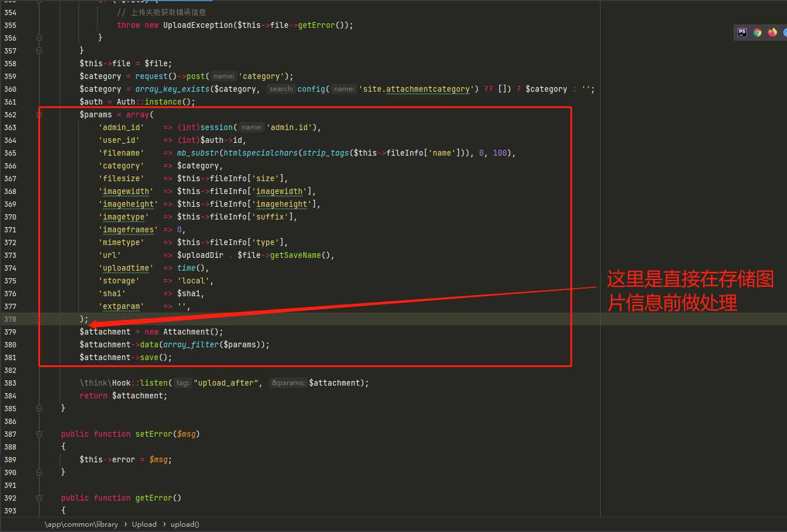Click the 'mimetype' array key
The height and width of the screenshot is (532, 787).
pyautogui.click(x=121, y=242)
